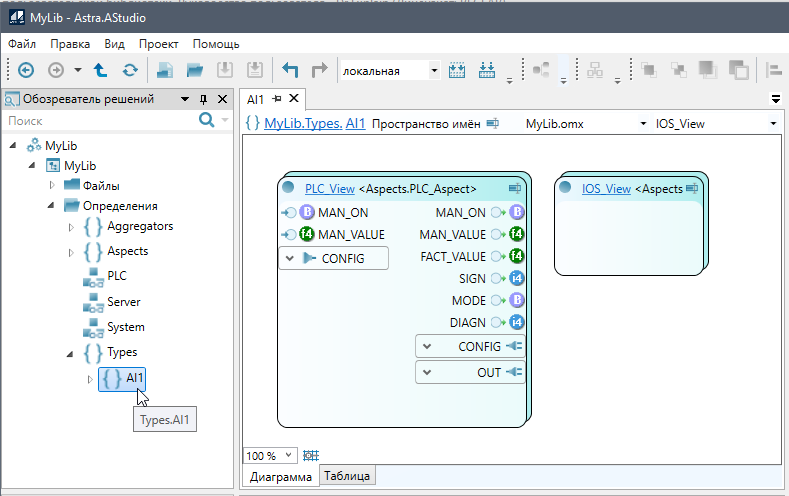Viewport: 789px width, 496px height.
Task: Click the open folder icon in toolbar
Action: 195,70
